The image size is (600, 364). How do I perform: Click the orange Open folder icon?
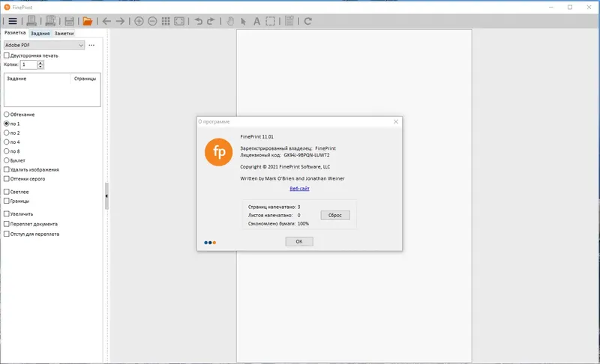pos(88,21)
